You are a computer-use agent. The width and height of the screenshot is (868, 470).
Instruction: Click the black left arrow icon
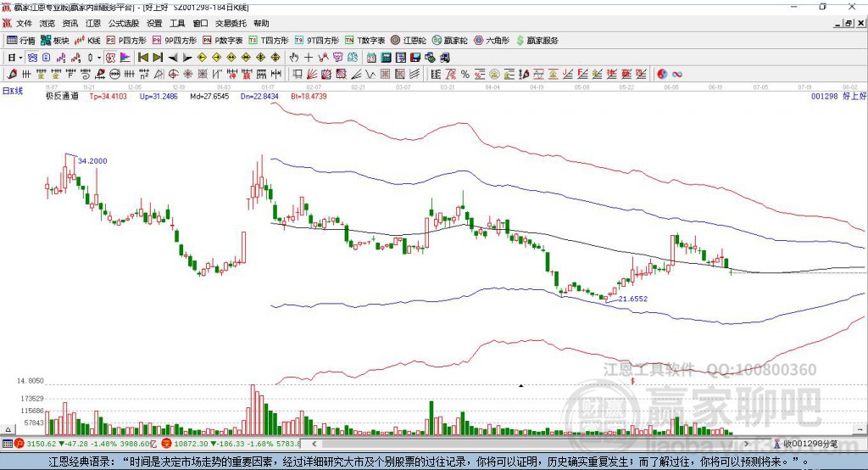tap(173, 58)
